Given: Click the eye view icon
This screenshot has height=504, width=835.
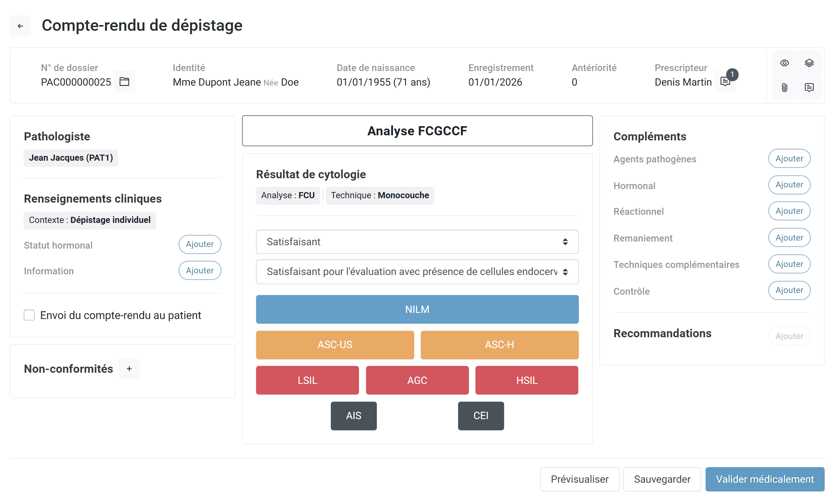Looking at the screenshot, I should (785, 63).
